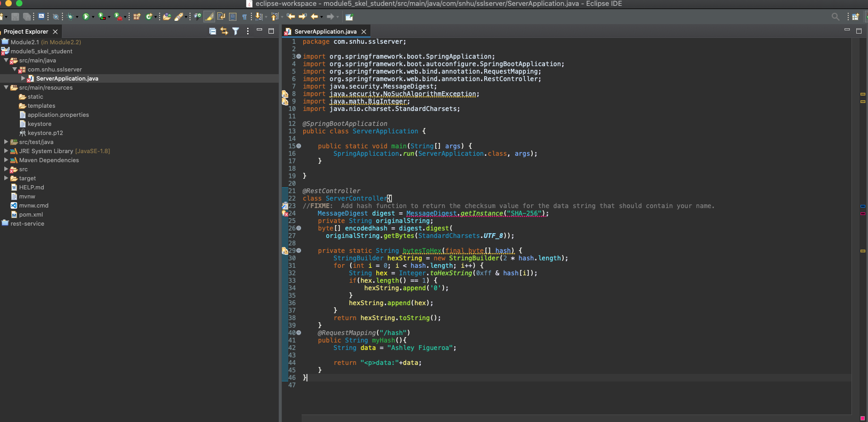Toggle Pin Editor icon
Screen dimensions: 868x422
(349, 17)
